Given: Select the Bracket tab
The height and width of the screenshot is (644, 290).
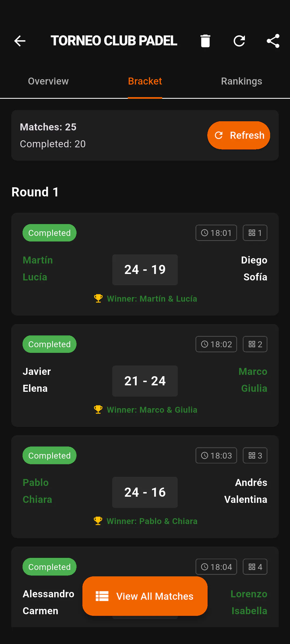Looking at the screenshot, I should click(145, 81).
